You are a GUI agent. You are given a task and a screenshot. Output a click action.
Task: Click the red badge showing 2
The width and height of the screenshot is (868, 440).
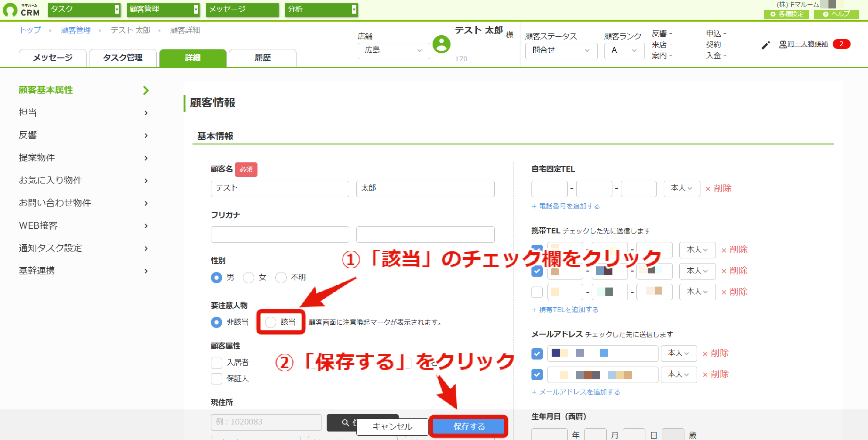[842, 44]
